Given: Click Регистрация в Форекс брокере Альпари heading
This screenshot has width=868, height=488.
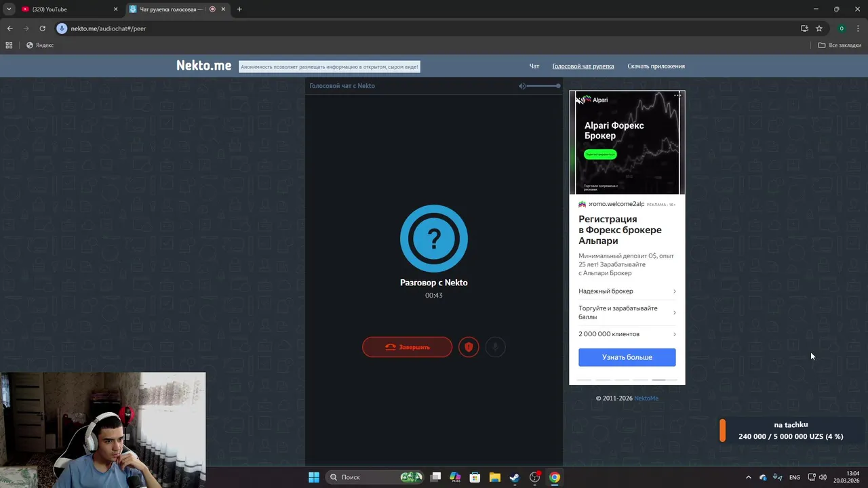Looking at the screenshot, I should (620, 230).
